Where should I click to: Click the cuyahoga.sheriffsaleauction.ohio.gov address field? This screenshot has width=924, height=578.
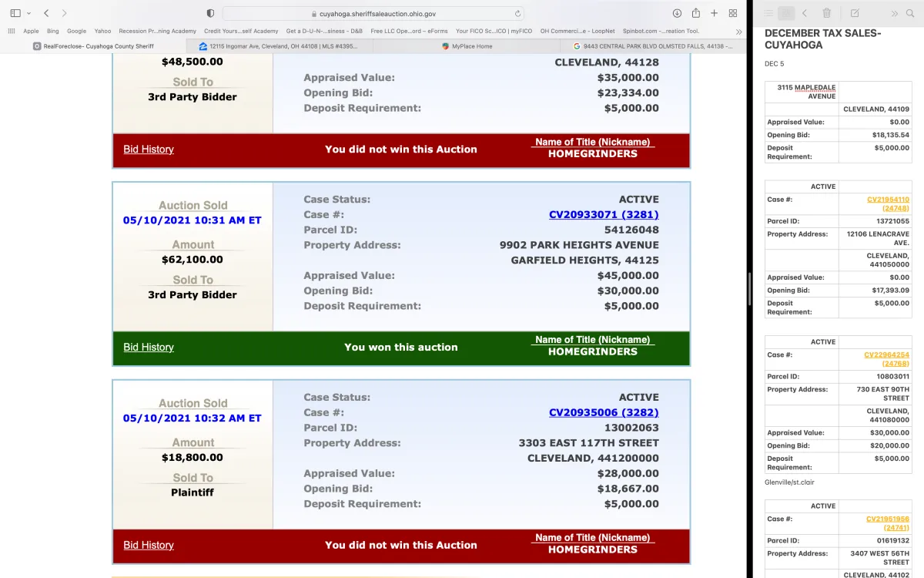(373, 13)
